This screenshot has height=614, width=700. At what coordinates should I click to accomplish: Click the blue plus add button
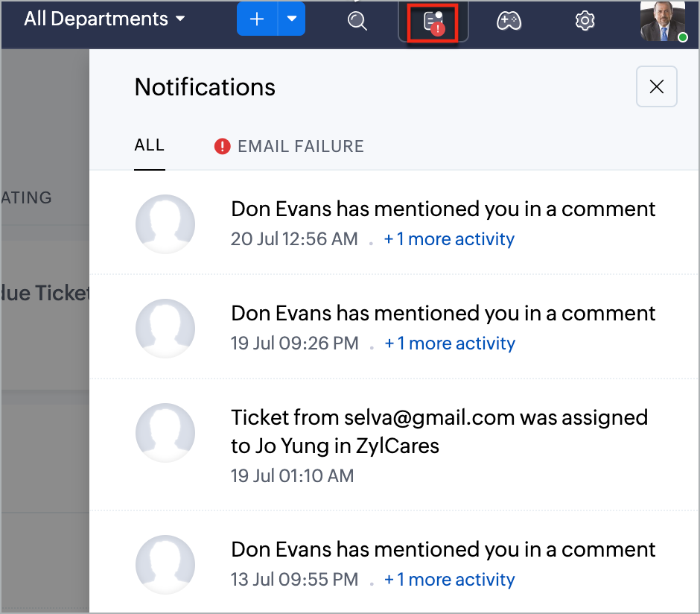(257, 19)
